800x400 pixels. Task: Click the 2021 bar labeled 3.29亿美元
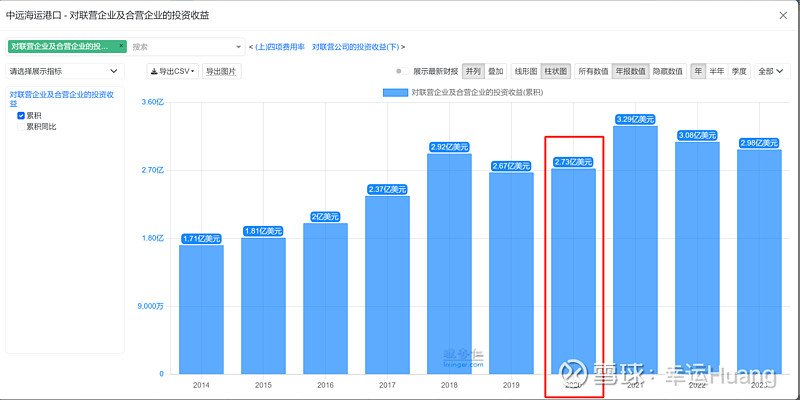click(x=635, y=250)
